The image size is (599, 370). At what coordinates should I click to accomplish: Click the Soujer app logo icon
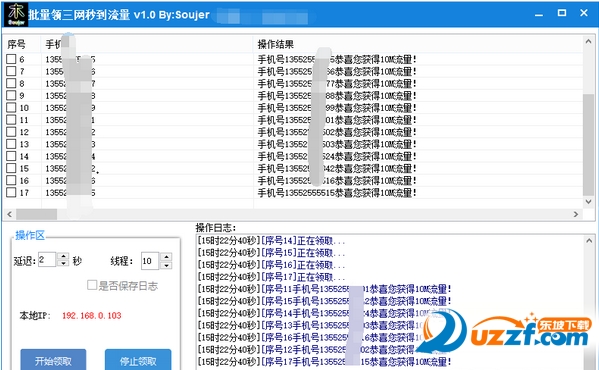click(16, 14)
